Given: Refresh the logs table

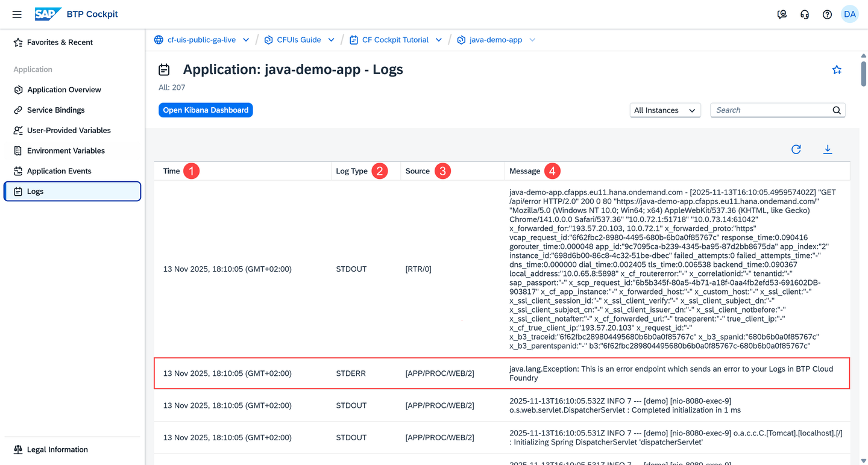Looking at the screenshot, I should pyautogui.click(x=796, y=149).
